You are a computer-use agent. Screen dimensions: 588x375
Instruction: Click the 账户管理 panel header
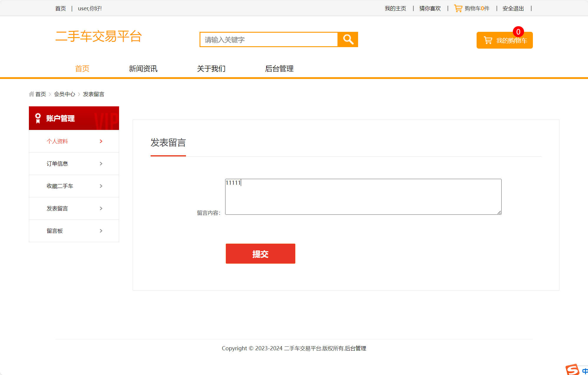pos(60,118)
